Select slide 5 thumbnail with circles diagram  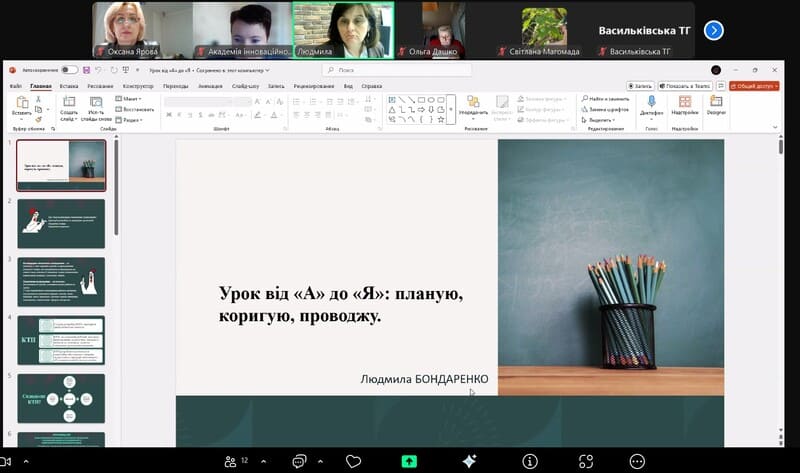point(61,398)
